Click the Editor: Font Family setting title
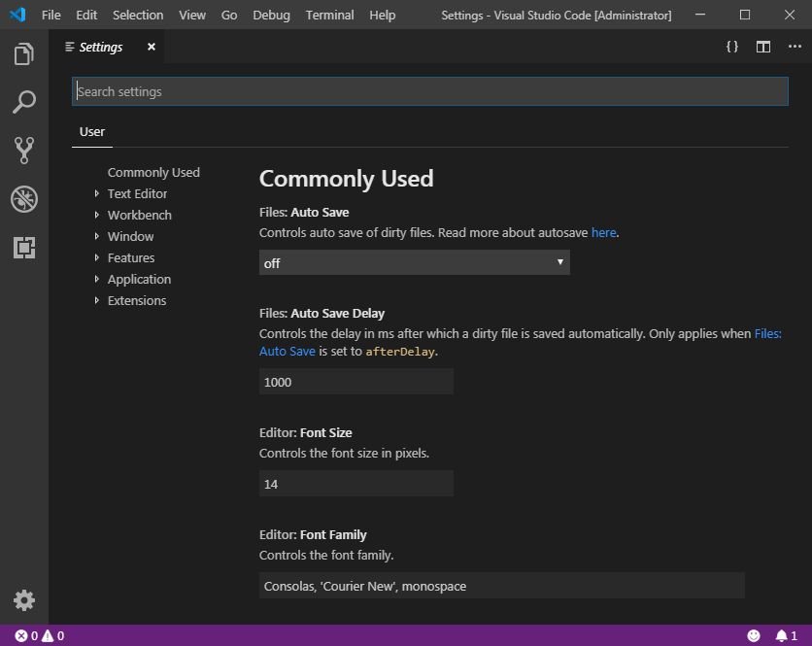The width and height of the screenshot is (812, 646). 313,534
